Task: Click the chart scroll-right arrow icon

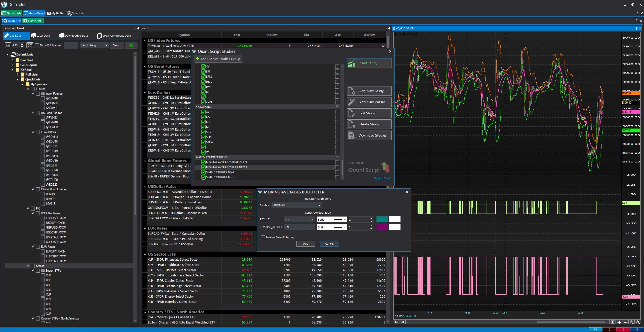Action: (402, 322)
